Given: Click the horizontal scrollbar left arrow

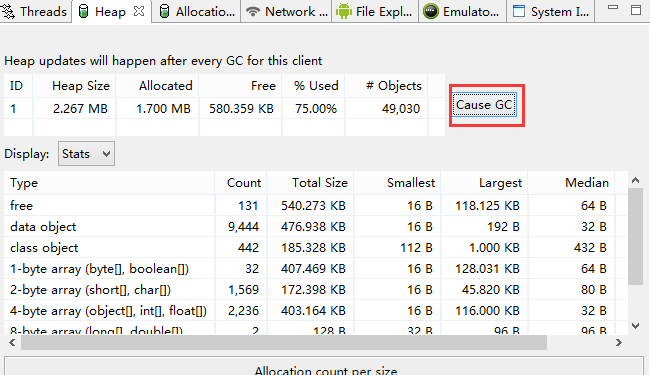Looking at the screenshot, I should click(x=12, y=342).
